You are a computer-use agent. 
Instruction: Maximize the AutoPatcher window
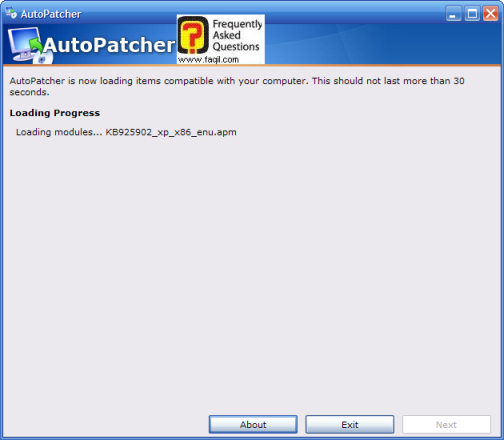[472, 14]
